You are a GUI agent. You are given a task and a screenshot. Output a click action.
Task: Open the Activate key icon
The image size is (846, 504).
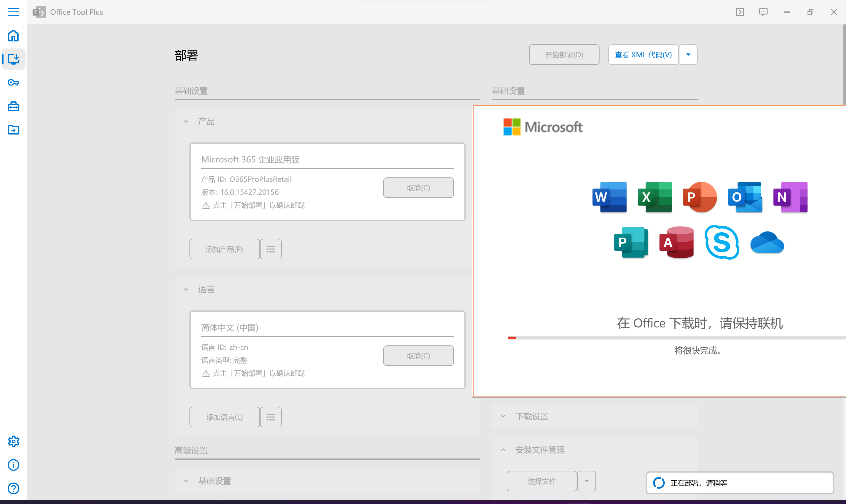(x=13, y=83)
